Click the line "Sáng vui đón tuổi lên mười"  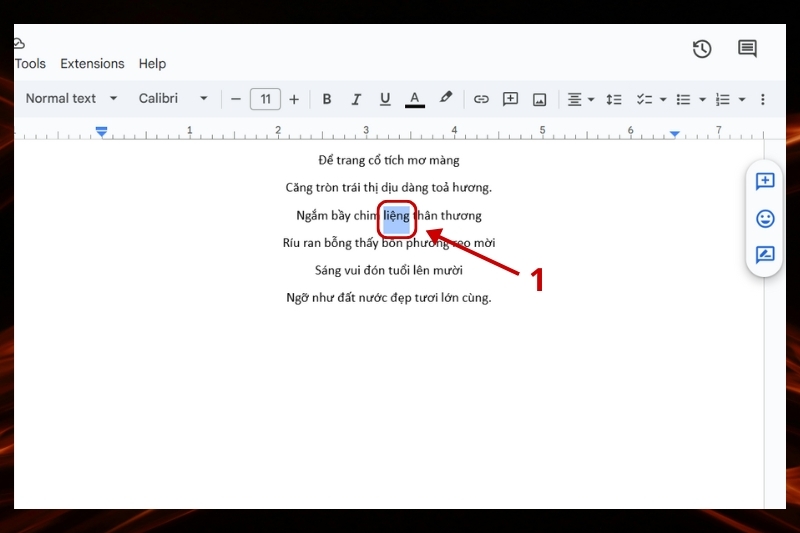pos(389,270)
